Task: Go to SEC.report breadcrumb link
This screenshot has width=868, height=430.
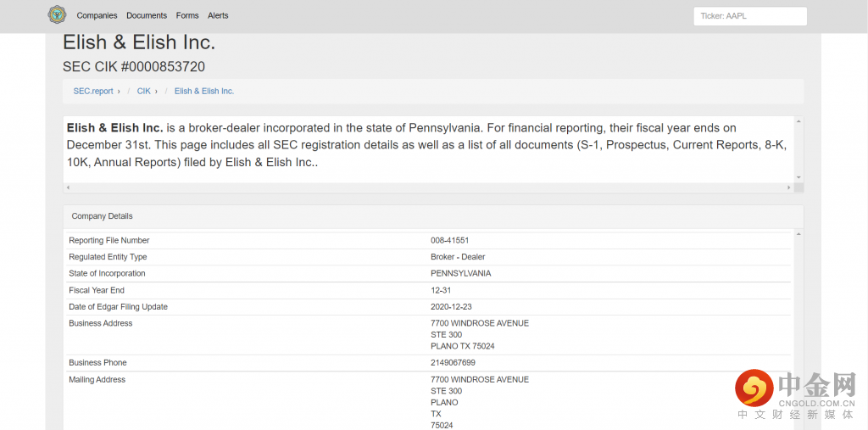Action: point(93,91)
